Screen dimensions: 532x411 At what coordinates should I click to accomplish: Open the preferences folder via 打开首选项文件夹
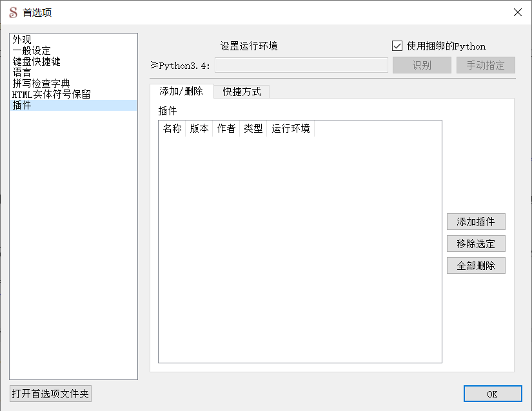pyautogui.click(x=51, y=393)
